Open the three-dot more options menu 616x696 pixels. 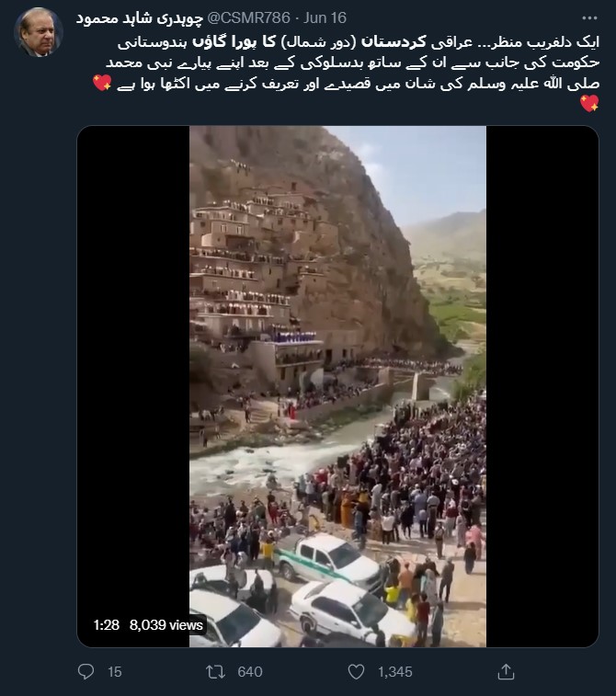589,18
